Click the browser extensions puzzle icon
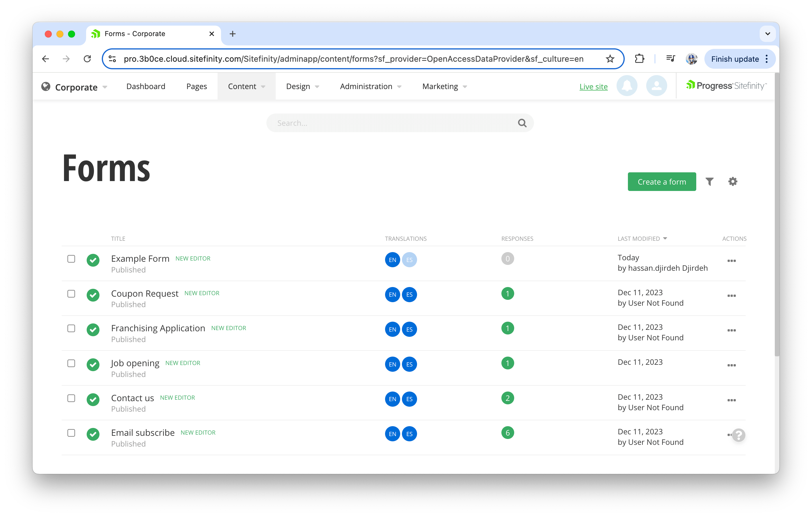 tap(639, 59)
